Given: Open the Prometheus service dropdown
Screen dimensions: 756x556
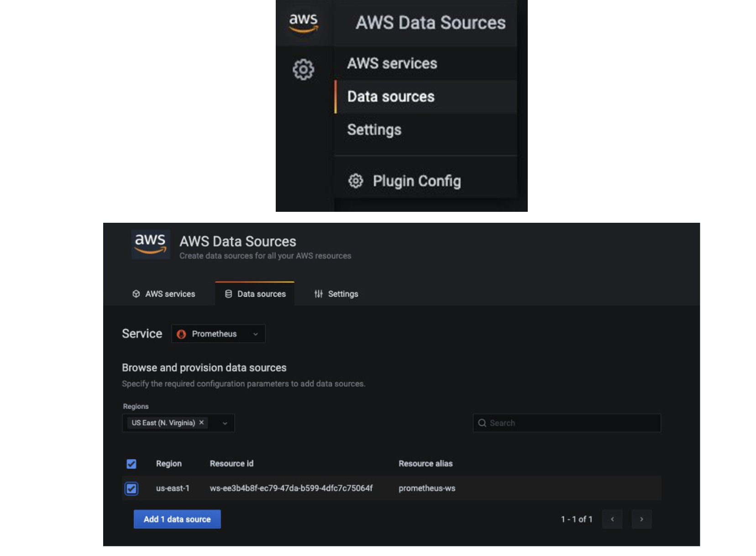Looking at the screenshot, I should 218,334.
